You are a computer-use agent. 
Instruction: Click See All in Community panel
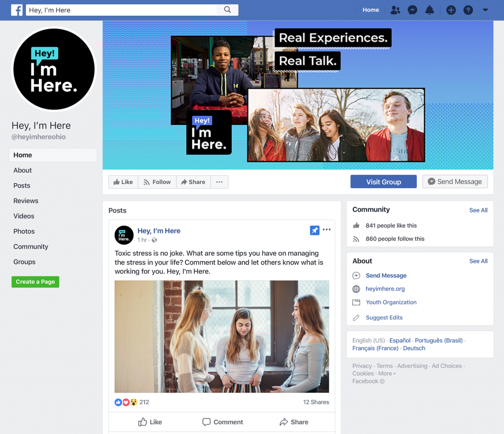coord(478,210)
